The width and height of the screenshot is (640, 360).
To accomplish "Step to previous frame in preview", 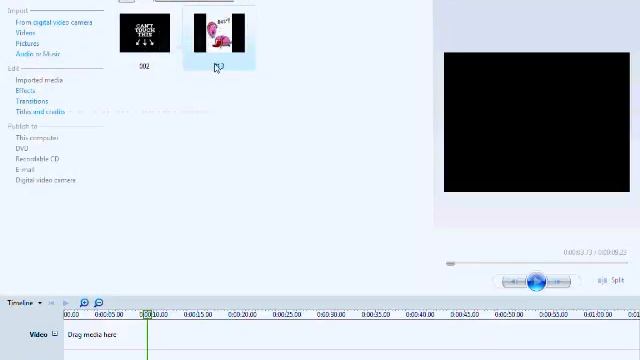I will (514, 281).
